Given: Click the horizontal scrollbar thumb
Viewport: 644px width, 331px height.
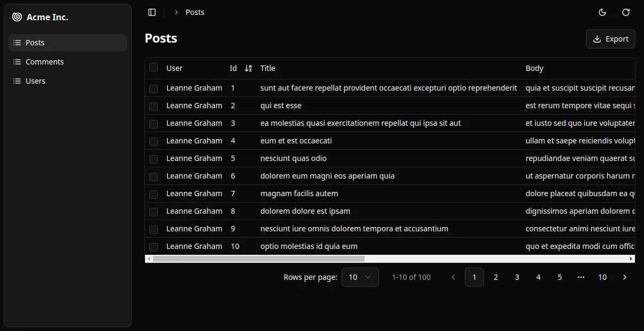Looking at the screenshot, I should point(259,259).
